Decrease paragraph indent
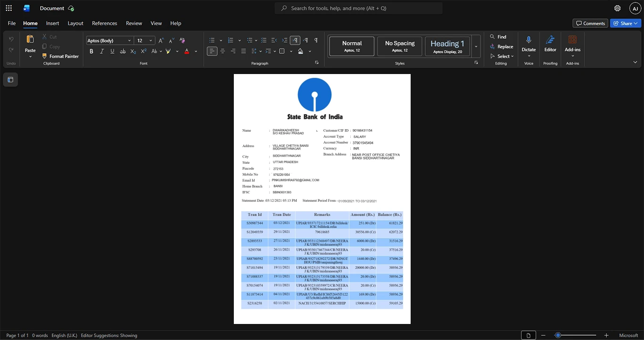Viewport: 644px width, 340px height. (274, 41)
